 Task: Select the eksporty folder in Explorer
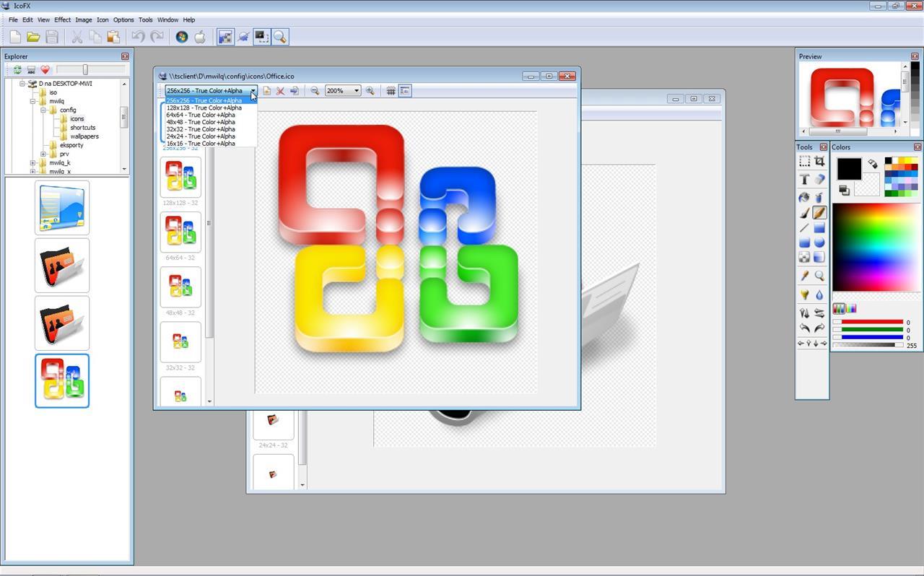tap(71, 145)
